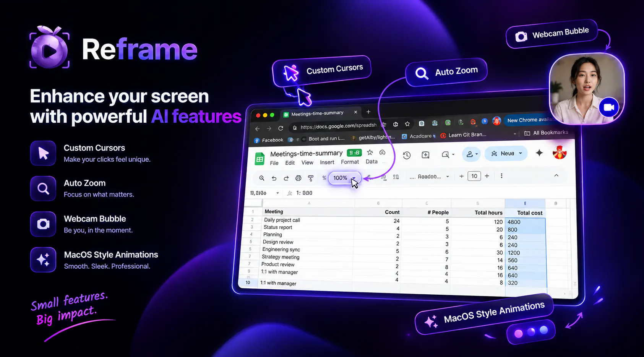Select the Daily project call cell

click(x=308, y=220)
